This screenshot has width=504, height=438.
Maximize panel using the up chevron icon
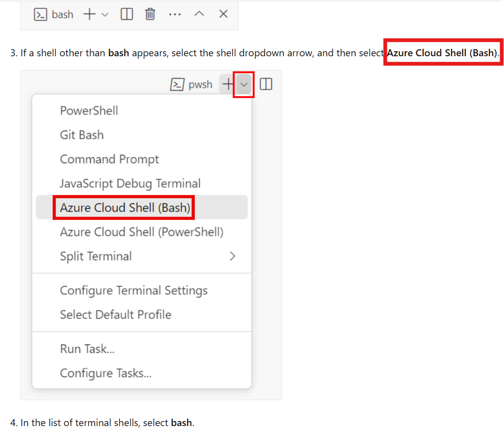(x=199, y=13)
